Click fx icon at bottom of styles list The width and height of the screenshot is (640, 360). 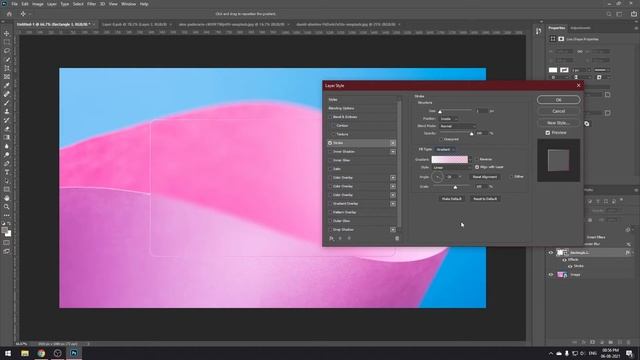(x=331, y=238)
